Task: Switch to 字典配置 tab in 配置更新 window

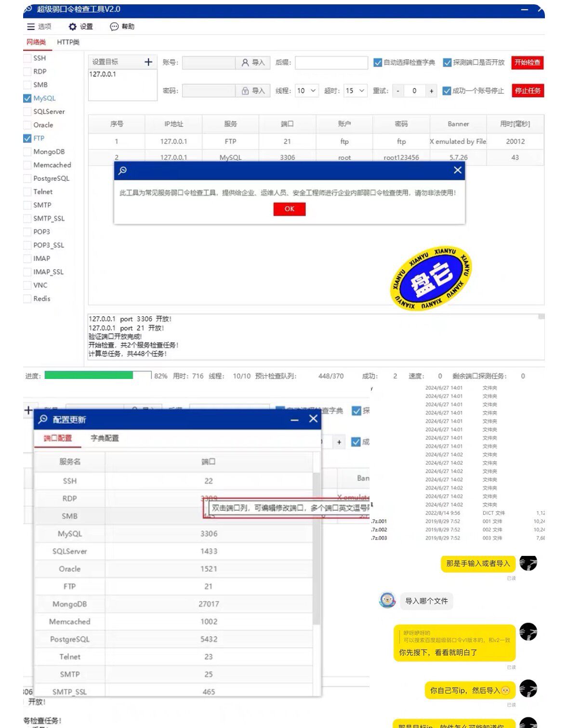Action: (x=105, y=438)
